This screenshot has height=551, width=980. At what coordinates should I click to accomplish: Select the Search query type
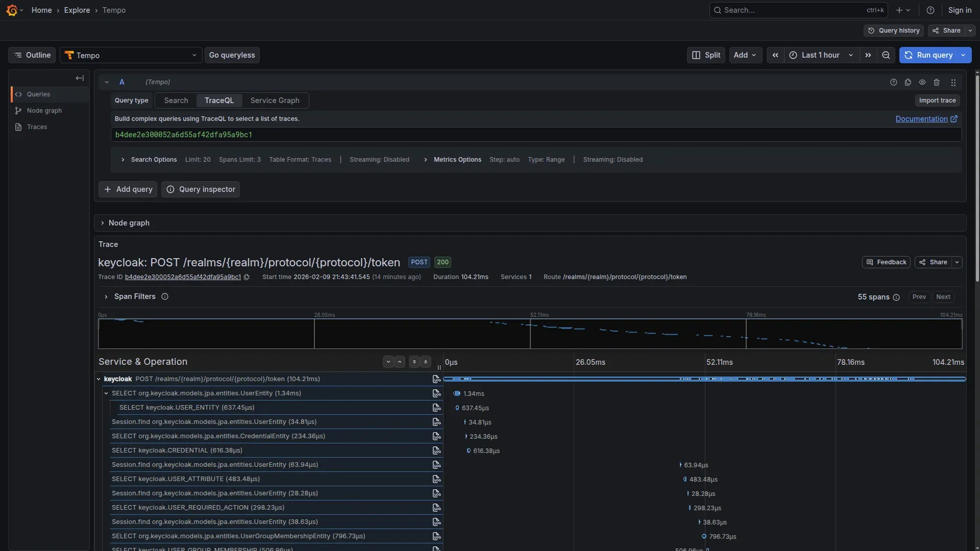click(176, 101)
